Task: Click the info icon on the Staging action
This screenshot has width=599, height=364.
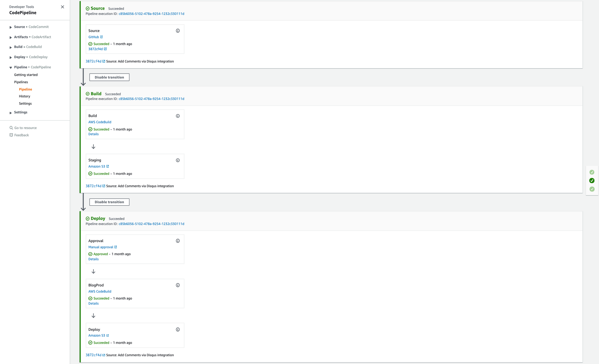Action: pyautogui.click(x=178, y=160)
